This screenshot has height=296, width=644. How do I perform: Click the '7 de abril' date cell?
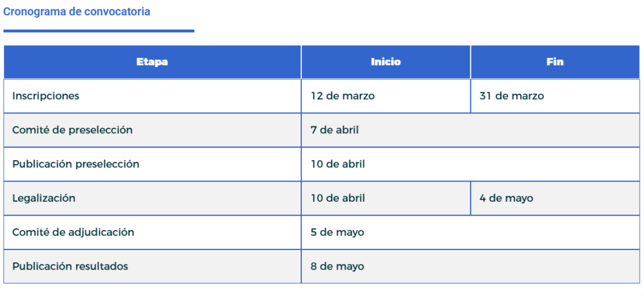335,130
